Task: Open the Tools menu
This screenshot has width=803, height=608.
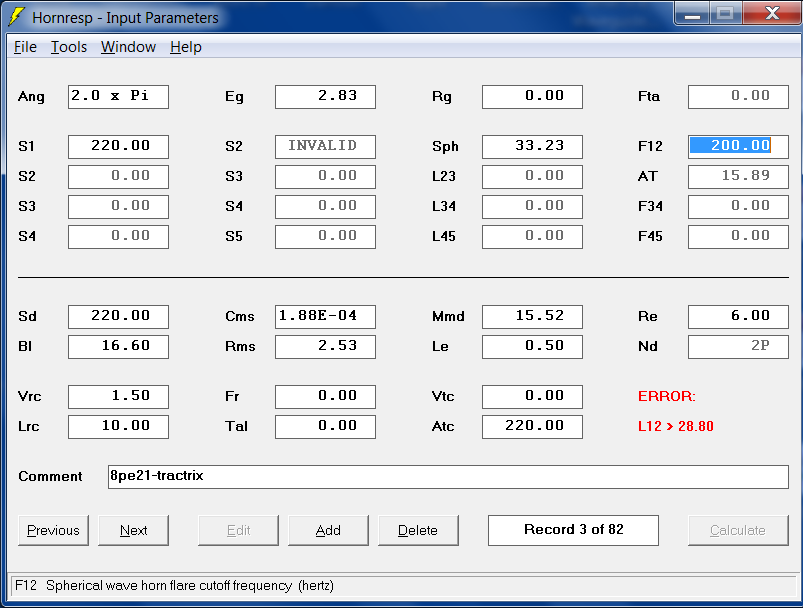Action: pyautogui.click(x=69, y=47)
